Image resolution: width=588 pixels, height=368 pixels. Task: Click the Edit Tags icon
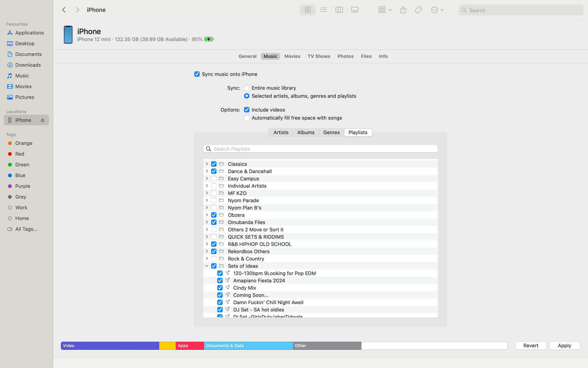tap(418, 10)
